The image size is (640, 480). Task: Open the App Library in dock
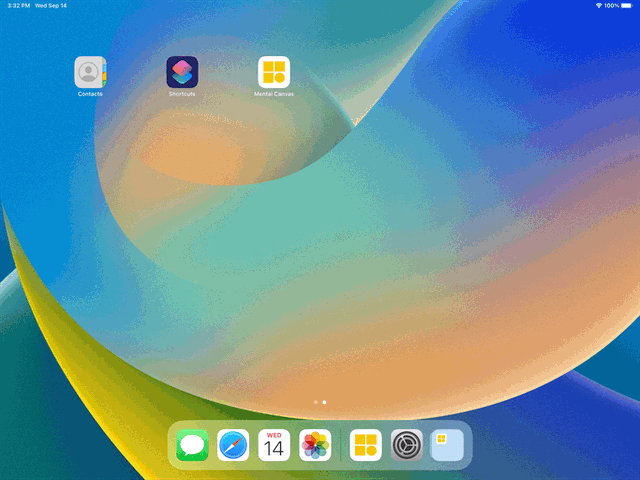(447, 445)
